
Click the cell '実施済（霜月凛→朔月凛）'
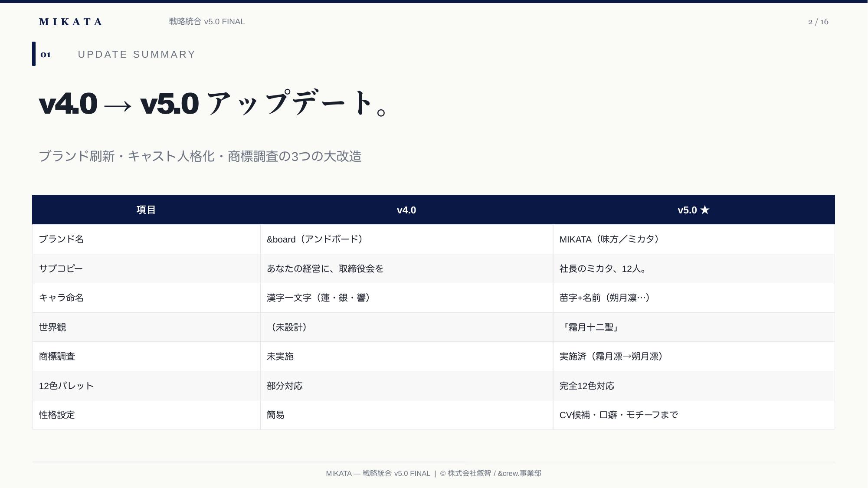(694, 357)
